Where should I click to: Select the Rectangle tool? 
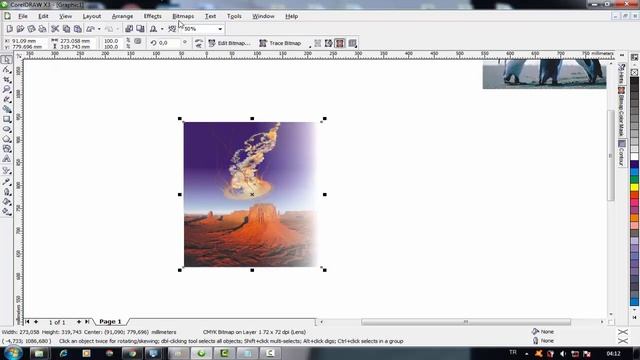click(x=7, y=119)
